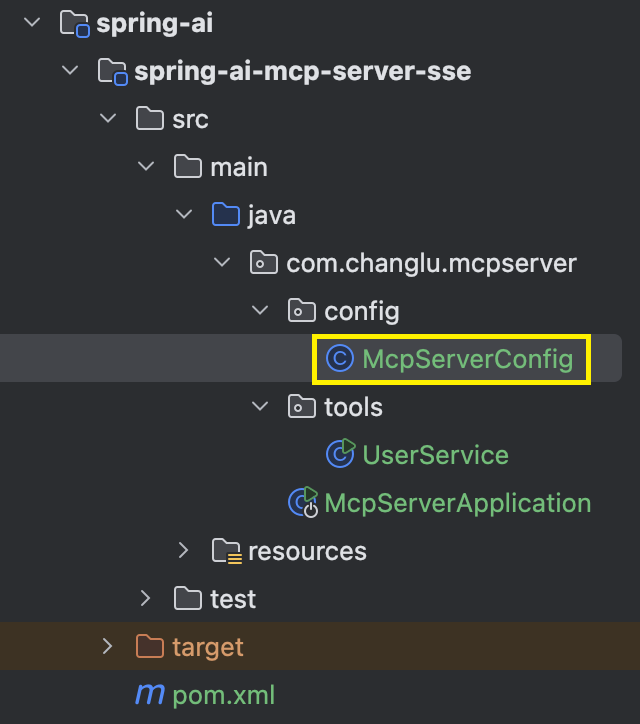
Task: Collapse the spring-ai root node
Action: pos(32,22)
